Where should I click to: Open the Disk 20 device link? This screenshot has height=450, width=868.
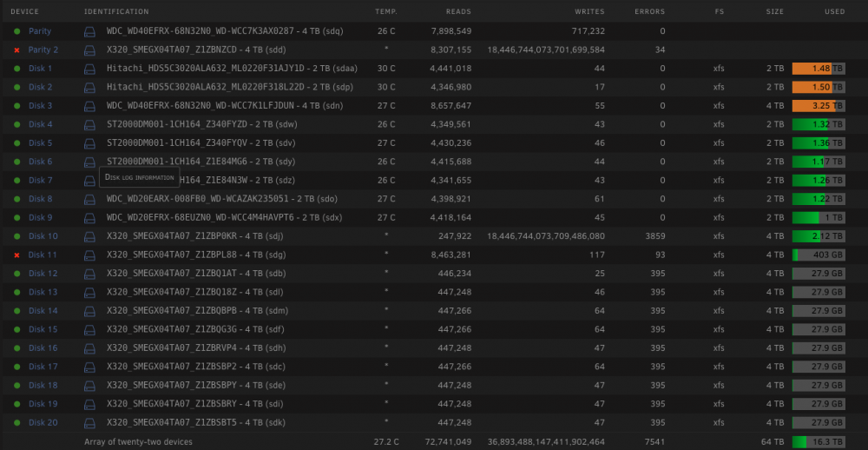point(43,422)
